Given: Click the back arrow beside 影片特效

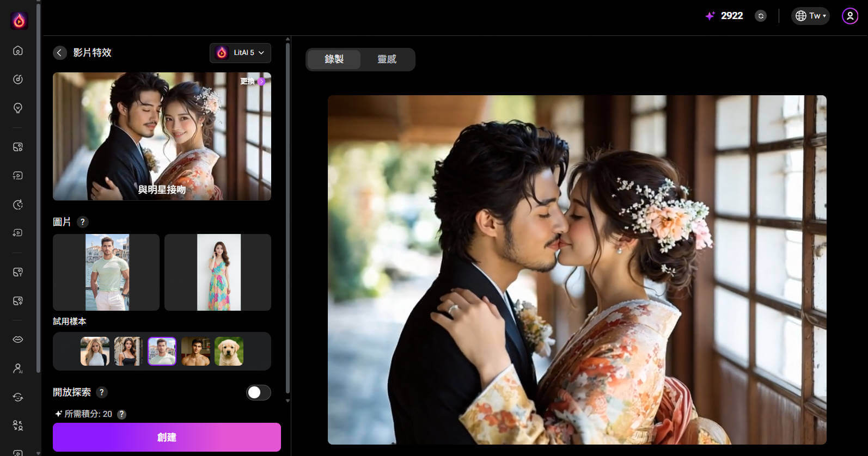Looking at the screenshot, I should [x=60, y=53].
